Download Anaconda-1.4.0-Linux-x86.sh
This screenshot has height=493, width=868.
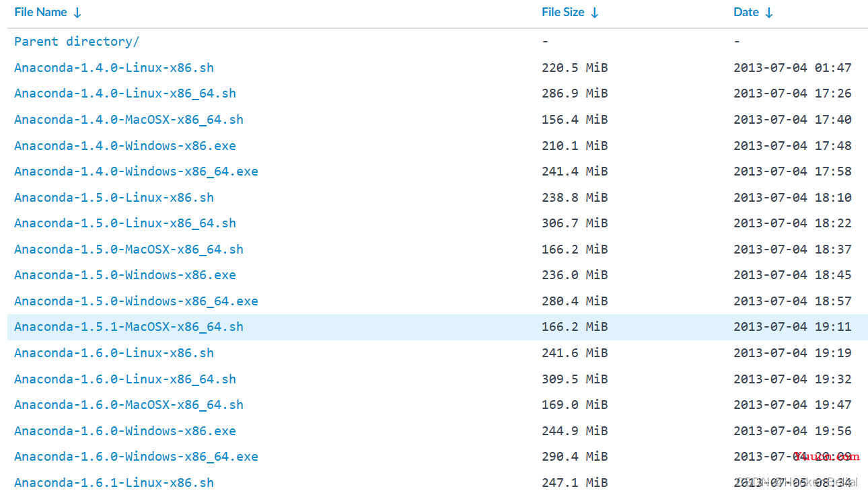pyautogui.click(x=114, y=68)
